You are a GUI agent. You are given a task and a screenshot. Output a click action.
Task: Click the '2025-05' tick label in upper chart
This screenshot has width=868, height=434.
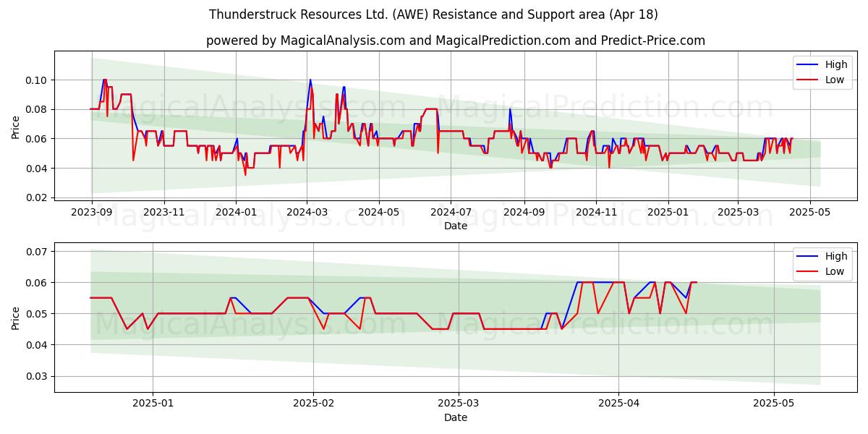pos(809,213)
